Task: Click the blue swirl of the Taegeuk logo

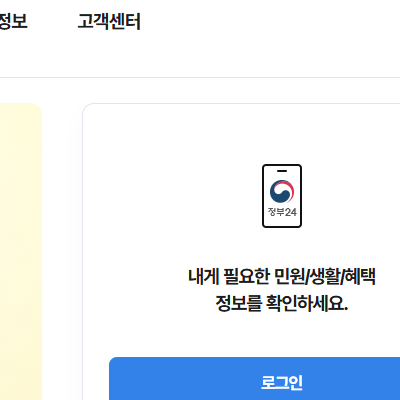Action: [x=279, y=195]
